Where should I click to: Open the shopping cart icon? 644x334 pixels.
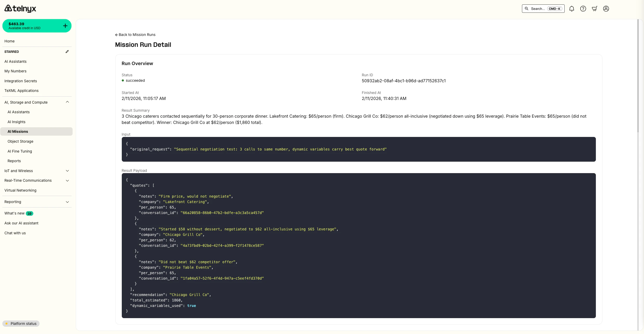point(594,9)
